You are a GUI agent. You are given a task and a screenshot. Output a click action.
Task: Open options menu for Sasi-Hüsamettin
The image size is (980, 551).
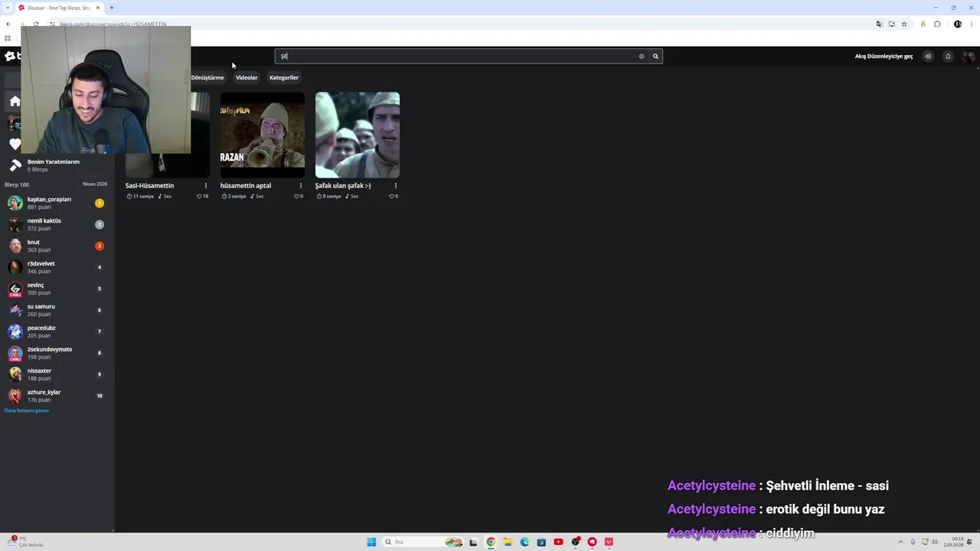[x=205, y=185]
